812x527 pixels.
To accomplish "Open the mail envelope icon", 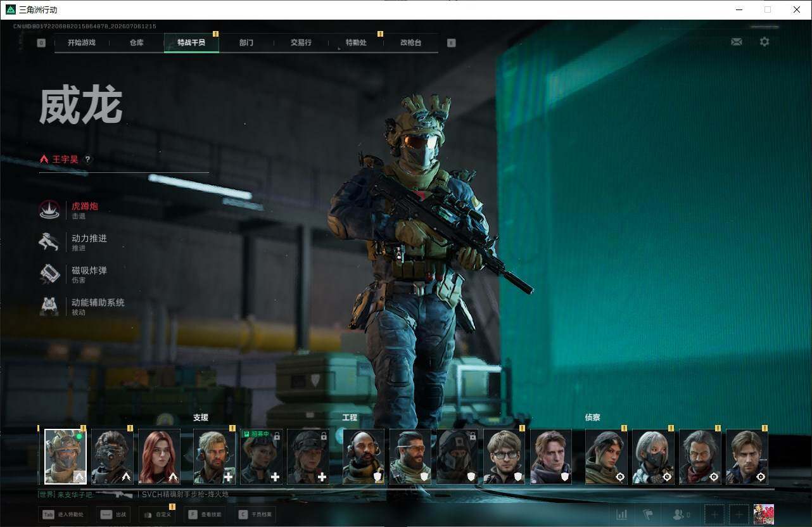I will pyautogui.click(x=736, y=42).
